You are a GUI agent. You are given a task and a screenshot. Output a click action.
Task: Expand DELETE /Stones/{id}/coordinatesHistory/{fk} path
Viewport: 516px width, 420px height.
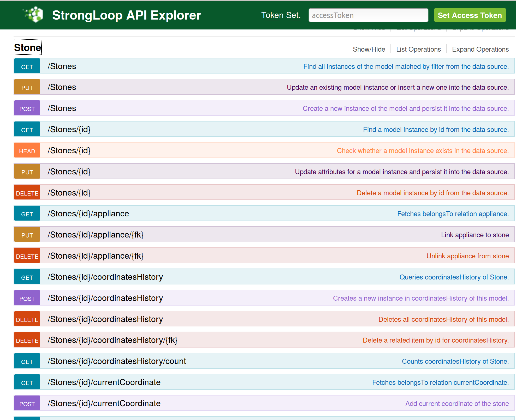pyautogui.click(x=112, y=340)
